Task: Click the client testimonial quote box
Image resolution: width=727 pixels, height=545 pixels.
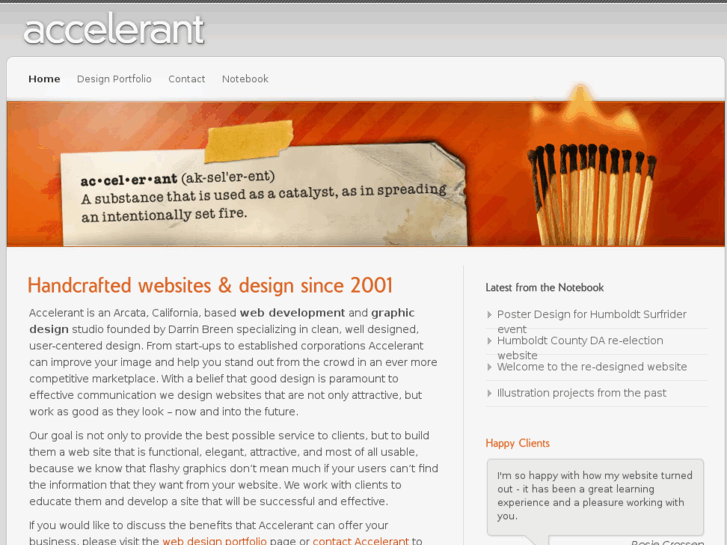Action: click(x=595, y=497)
